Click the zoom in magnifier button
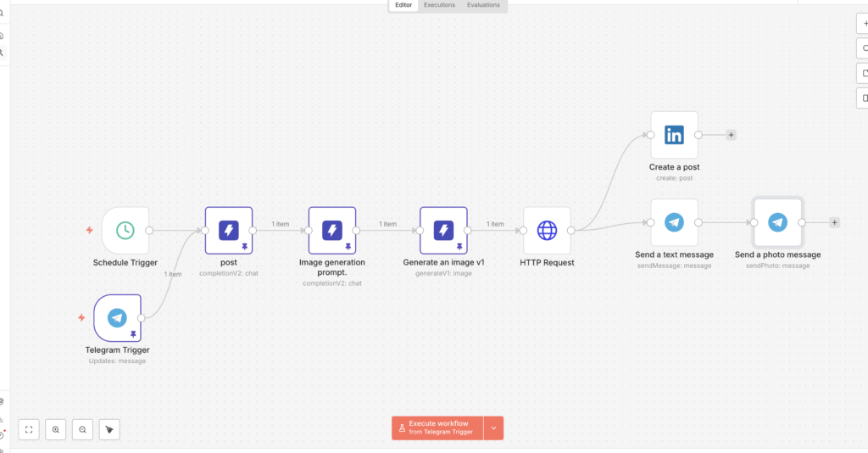Image resolution: width=868 pixels, height=453 pixels. point(56,429)
